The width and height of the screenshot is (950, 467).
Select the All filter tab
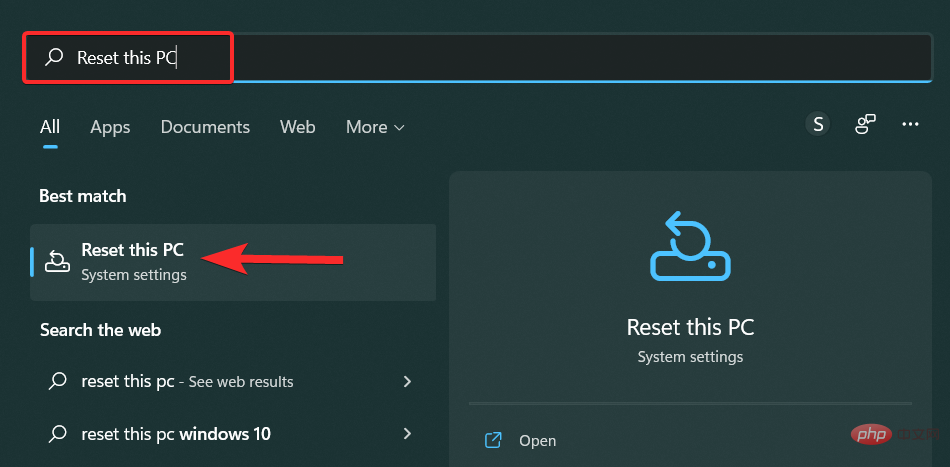click(x=50, y=127)
